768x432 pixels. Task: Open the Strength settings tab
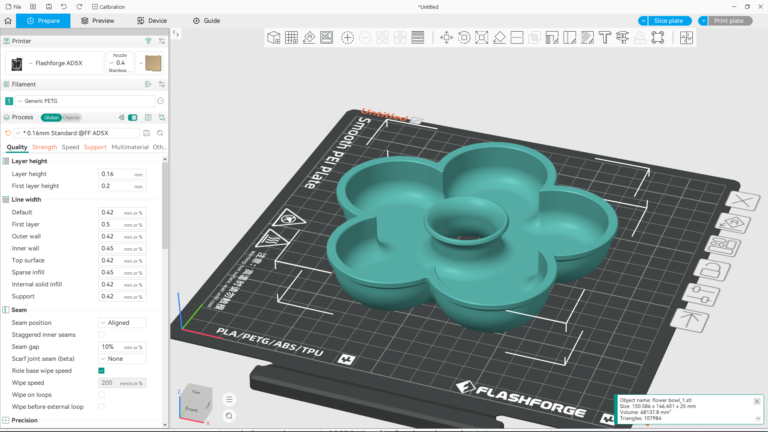(45, 147)
